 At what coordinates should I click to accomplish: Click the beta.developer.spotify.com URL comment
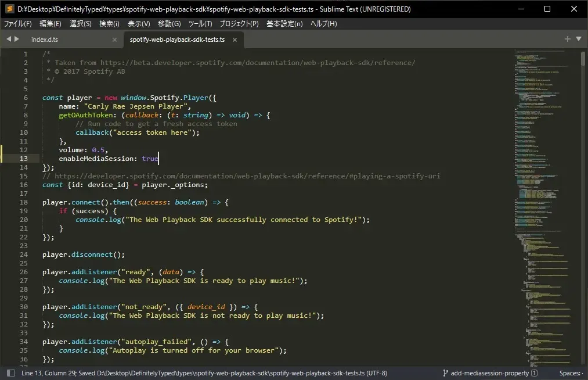258,63
